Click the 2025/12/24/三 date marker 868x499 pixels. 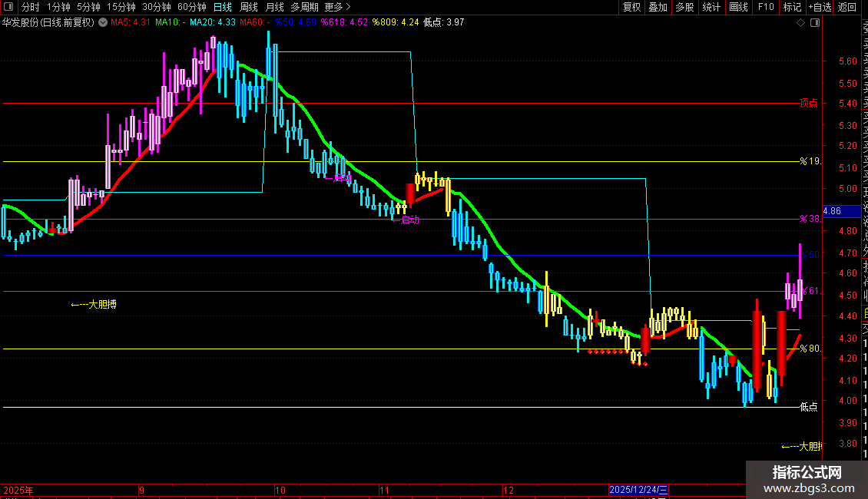[x=638, y=490]
